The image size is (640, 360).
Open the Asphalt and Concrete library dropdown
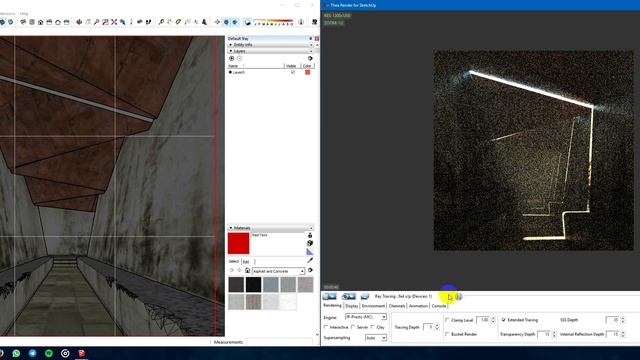point(278,271)
